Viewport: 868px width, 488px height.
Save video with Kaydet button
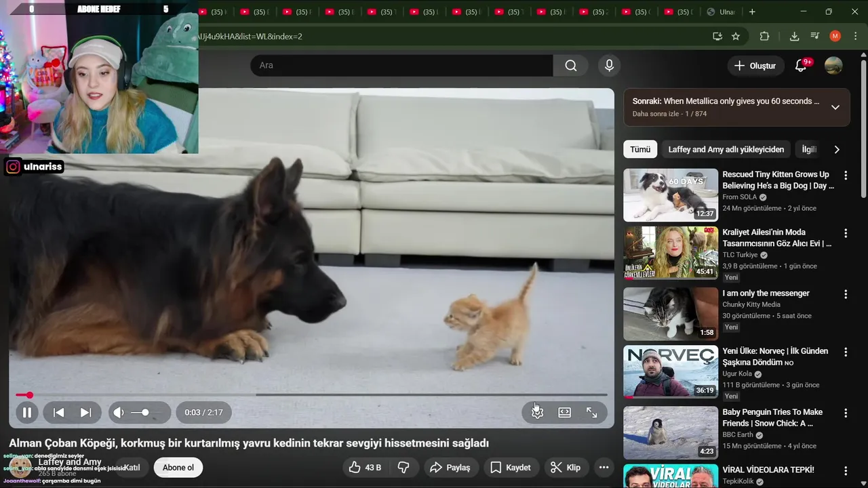[x=511, y=468]
